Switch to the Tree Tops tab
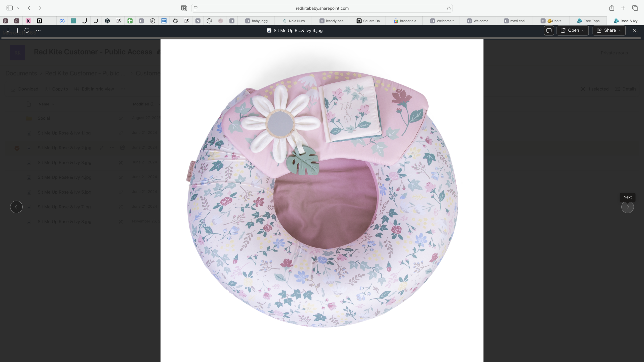Viewport: 644px width, 362px height. tap(590, 21)
